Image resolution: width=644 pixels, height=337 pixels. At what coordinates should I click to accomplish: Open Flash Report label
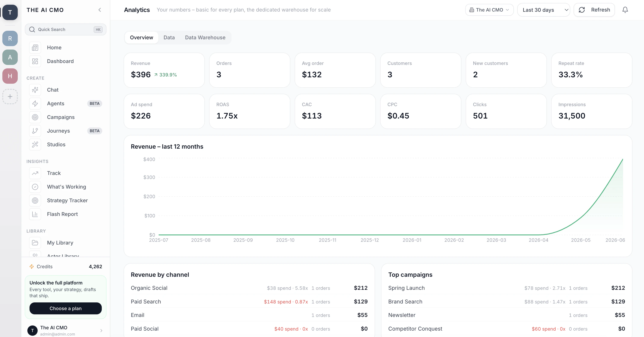62,214
